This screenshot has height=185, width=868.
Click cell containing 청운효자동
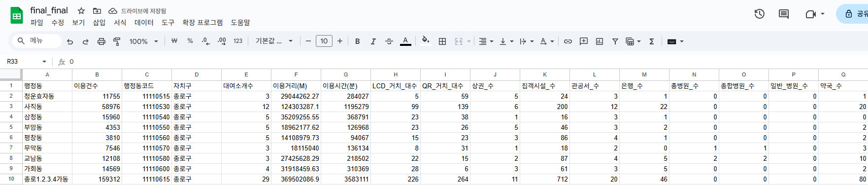click(x=47, y=96)
